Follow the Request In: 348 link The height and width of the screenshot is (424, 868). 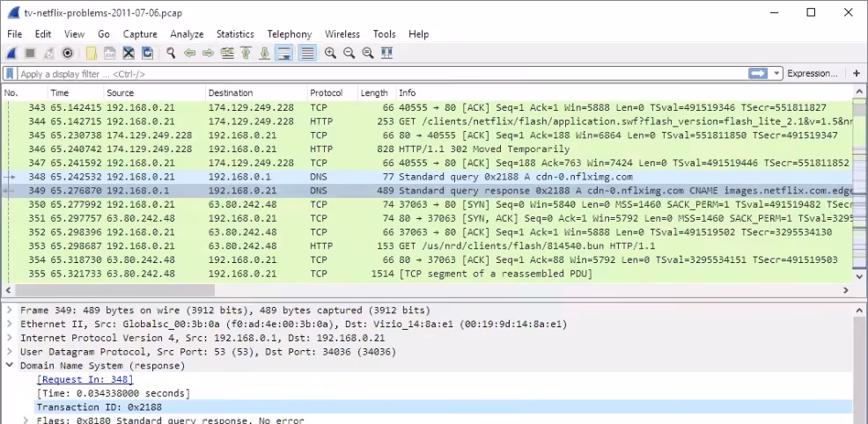click(x=85, y=379)
